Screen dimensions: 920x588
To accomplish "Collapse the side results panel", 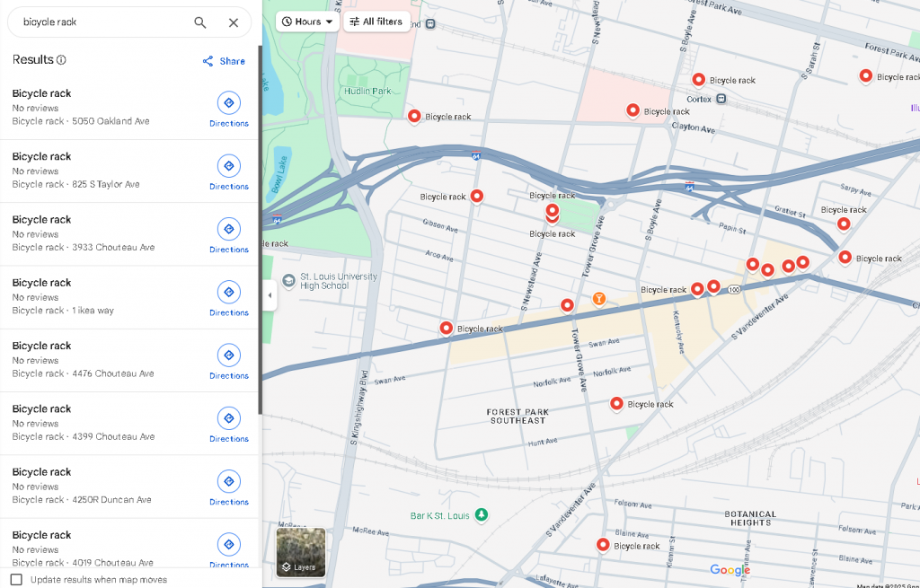I will click(x=269, y=295).
